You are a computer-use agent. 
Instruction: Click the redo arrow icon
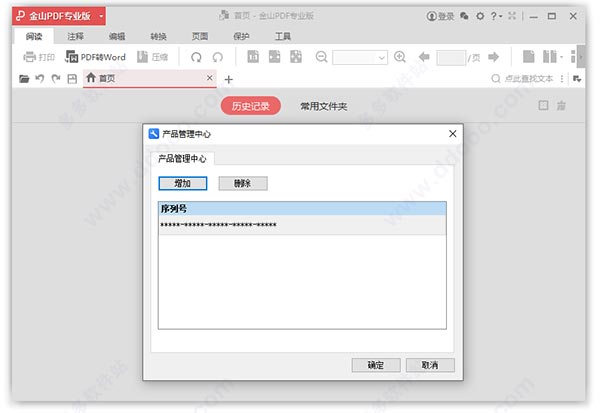pos(56,78)
